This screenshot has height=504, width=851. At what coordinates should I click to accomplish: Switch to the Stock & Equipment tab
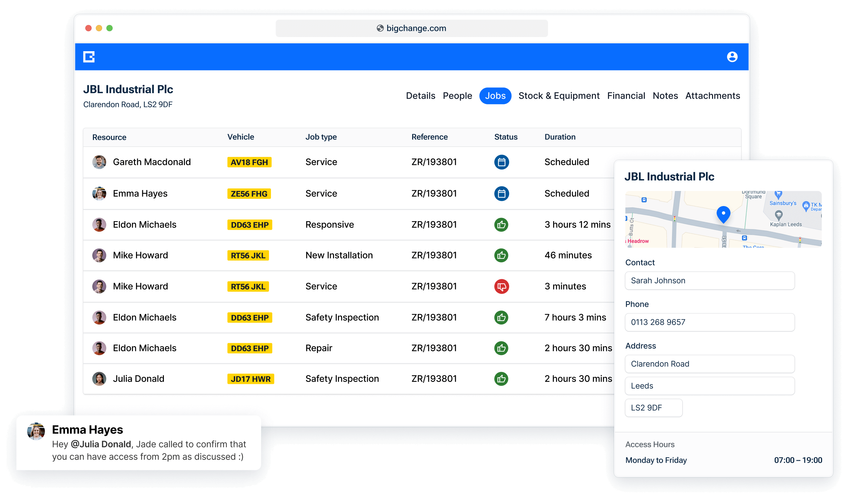(x=559, y=95)
